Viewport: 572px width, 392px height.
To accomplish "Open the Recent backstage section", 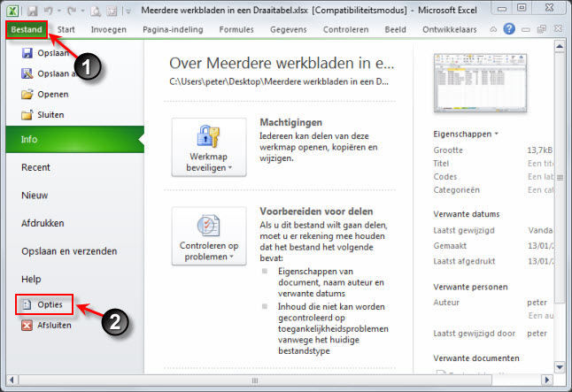I will (35, 167).
